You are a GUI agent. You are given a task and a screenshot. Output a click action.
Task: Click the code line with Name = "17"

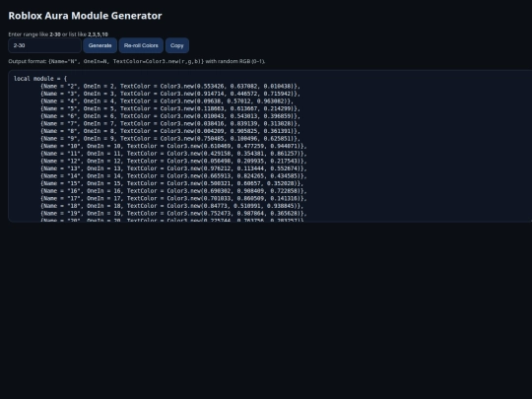[x=173, y=198]
